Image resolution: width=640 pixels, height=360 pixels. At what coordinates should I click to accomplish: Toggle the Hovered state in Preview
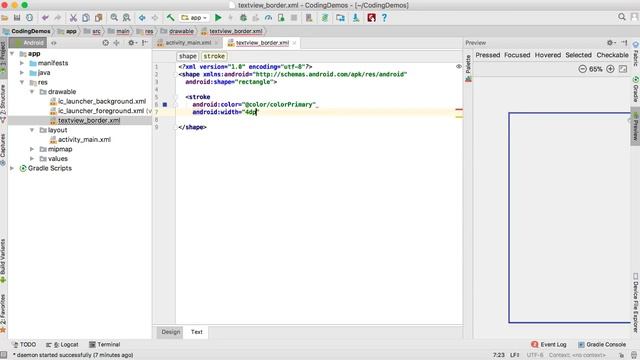(x=548, y=55)
